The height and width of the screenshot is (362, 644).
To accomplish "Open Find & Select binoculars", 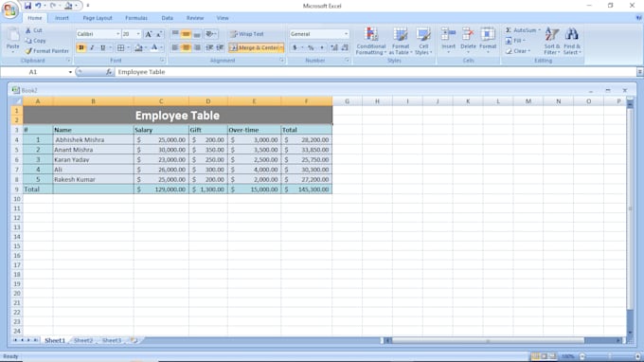I will 572,41.
